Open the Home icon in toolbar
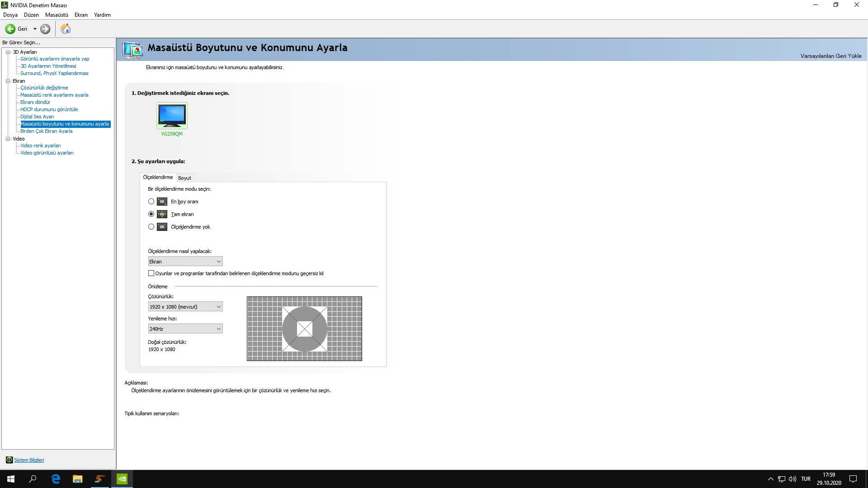Image resolution: width=868 pixels, height=488 pixels. pos(66,29)
